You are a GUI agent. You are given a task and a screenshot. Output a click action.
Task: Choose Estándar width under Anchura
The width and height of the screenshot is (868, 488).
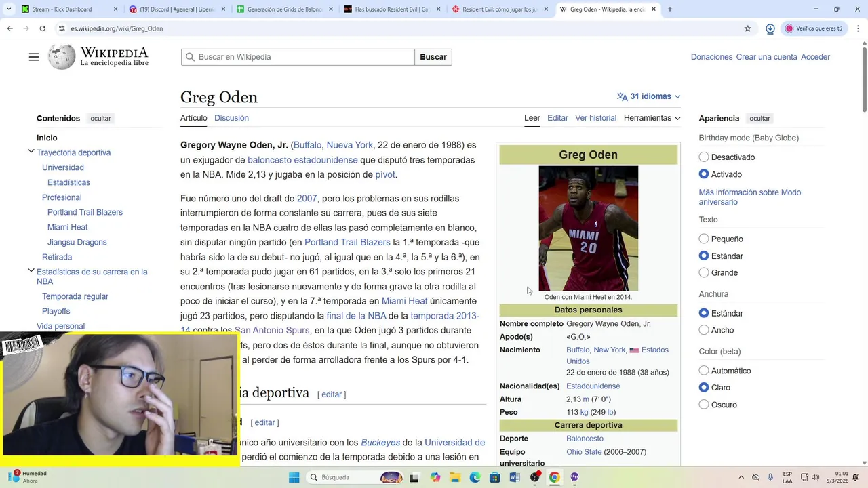pyautogui.click(x=704, y=313)
